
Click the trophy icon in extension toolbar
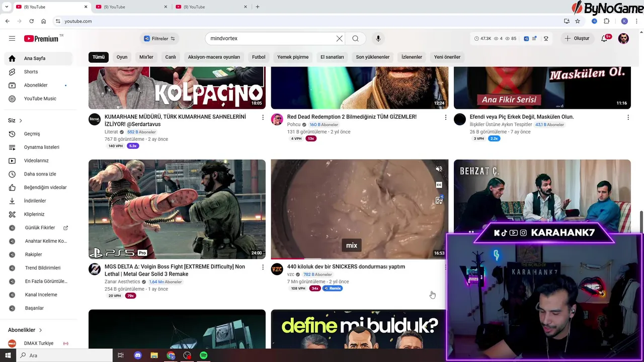coord(546,39)
